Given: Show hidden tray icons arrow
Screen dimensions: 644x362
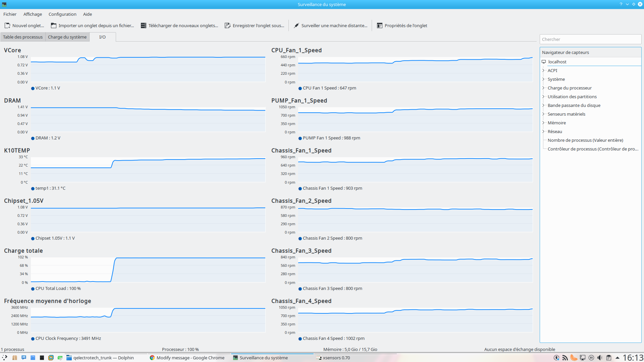Looking at the screenshot, I should (617, 358).
